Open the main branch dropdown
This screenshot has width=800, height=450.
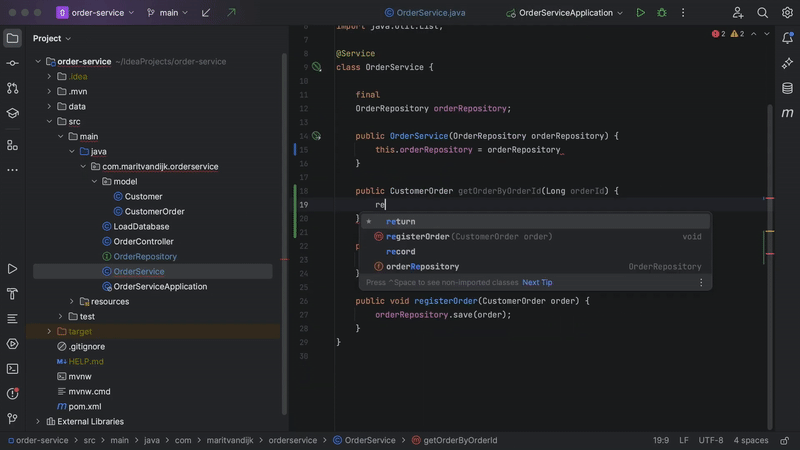point(167,13)
